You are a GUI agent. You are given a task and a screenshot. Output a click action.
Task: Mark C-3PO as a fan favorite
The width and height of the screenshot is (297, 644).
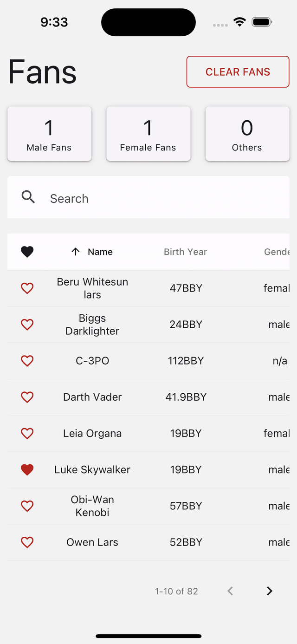[x=27, y=361]
